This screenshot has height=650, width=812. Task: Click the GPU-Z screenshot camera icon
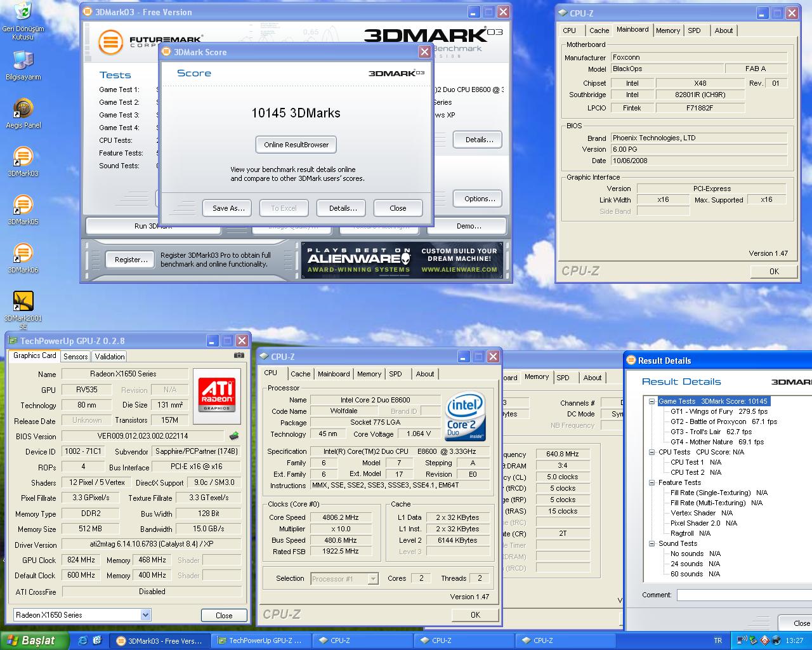pyautogui.click(x=239, y=356)
